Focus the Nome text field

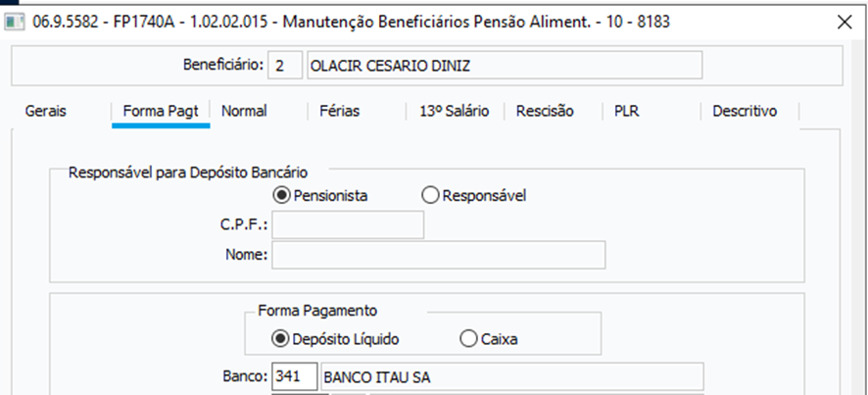(x=438, y=255)
